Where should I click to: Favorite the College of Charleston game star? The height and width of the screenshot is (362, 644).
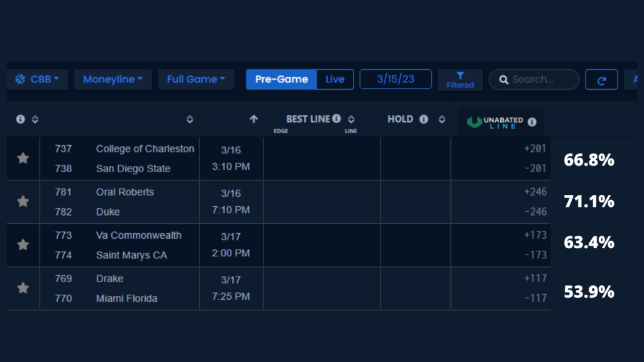[x=23, y=158]
